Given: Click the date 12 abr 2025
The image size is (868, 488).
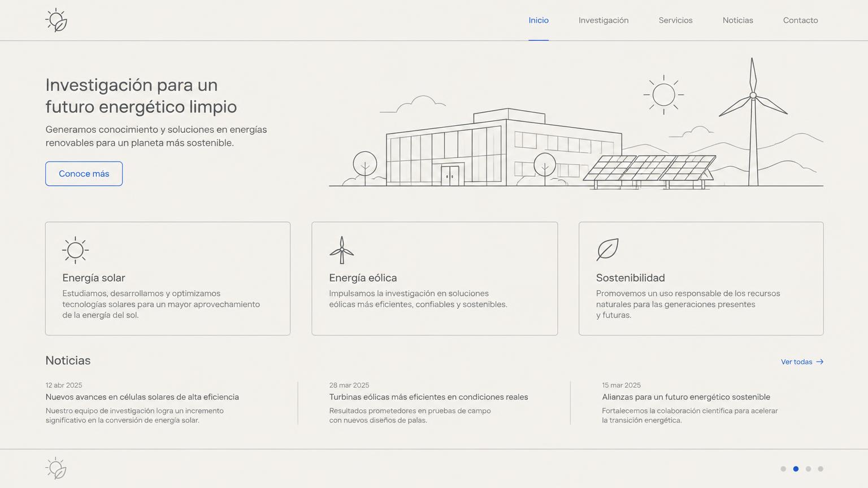Looking at the screenshot, I should tap(64, 385).
